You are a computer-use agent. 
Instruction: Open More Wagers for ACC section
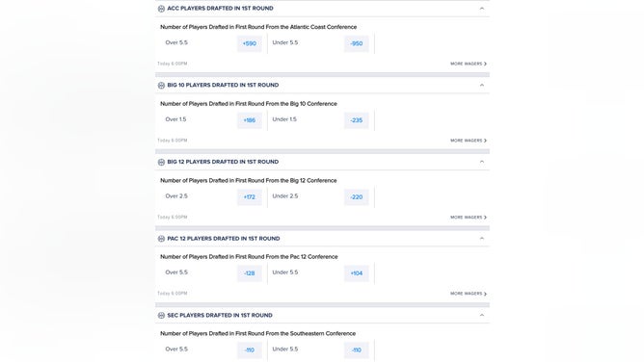469,64
